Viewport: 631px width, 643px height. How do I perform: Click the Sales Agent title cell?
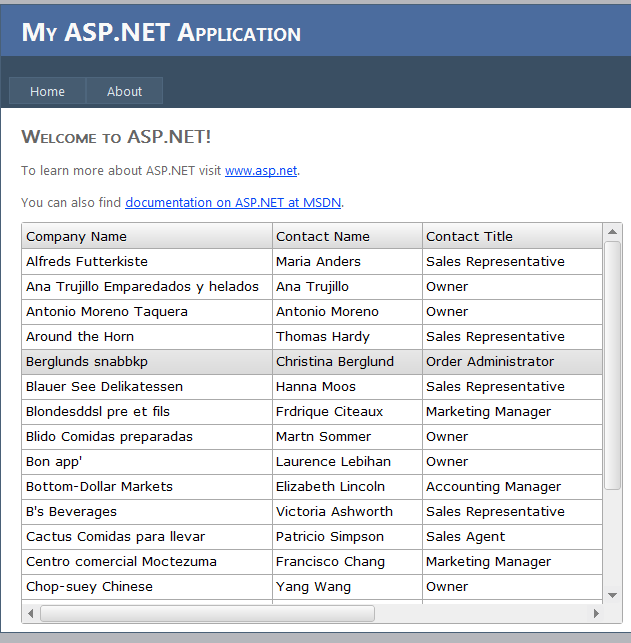(x=512, y=537)
